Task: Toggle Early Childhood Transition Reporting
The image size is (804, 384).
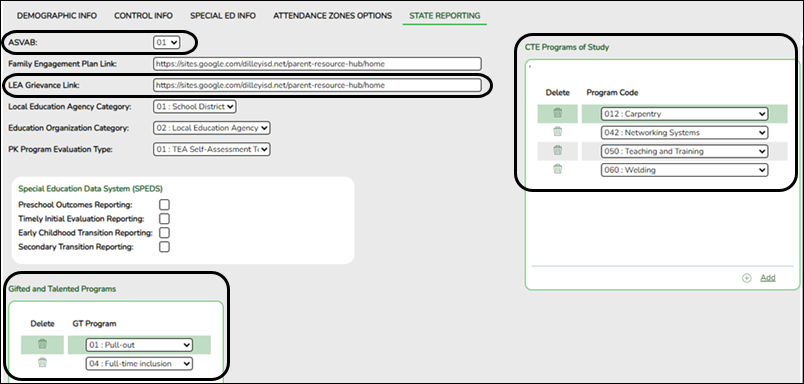Action: [164, 233]
